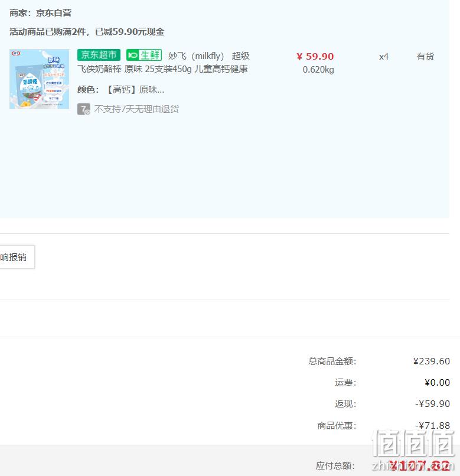Click total amount ¥239.60
Viewport: 460px width, 476px height.
(432, 361)
